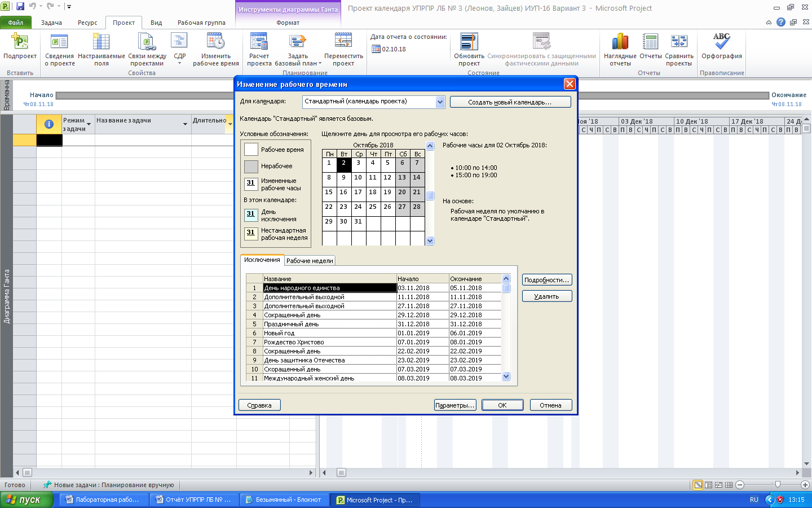Image resolution: width=812 pixels, height=508 pixels.
Task: Click the RU language indicator
Action: (x=754, y=500)
